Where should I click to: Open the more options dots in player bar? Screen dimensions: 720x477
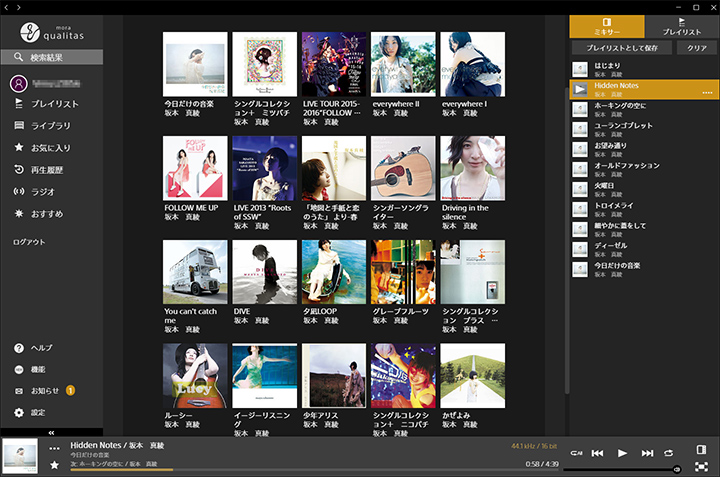[x=54, y=449]
